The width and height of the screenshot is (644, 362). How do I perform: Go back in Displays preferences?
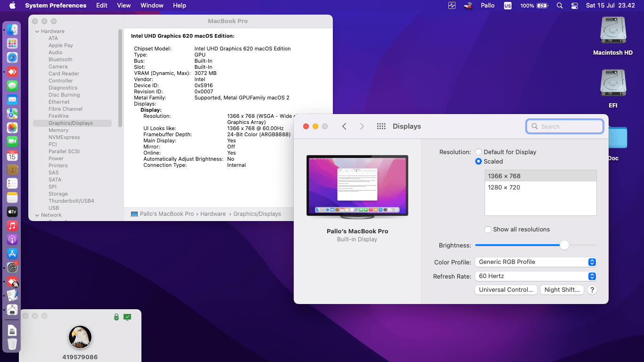344,126
